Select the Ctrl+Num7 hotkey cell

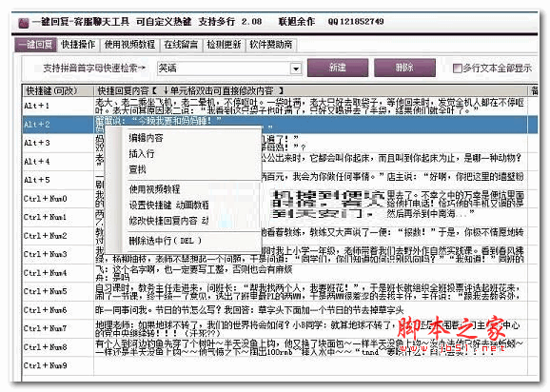click(x=58, y=328)
